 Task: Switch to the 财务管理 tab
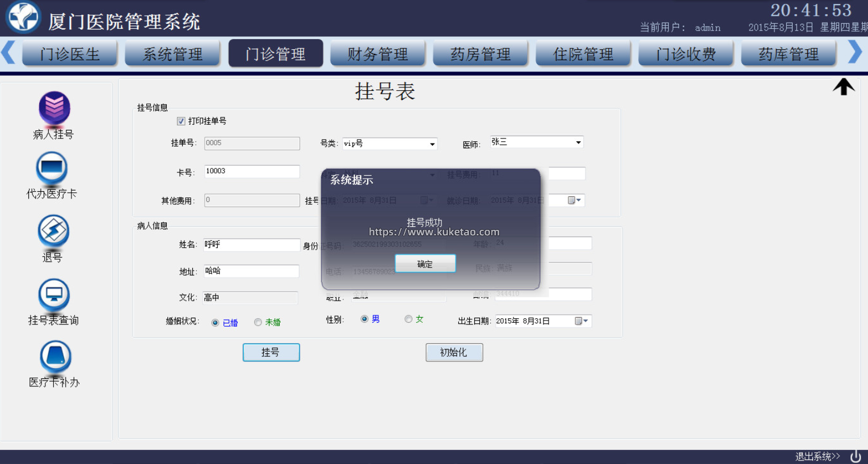click(378, 54)
